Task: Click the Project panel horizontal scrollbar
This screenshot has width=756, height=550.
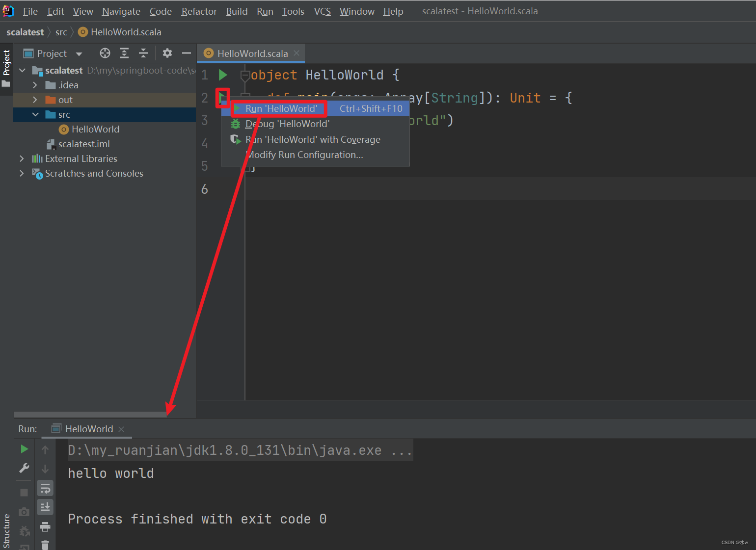Action: click(x=90, y=415)
